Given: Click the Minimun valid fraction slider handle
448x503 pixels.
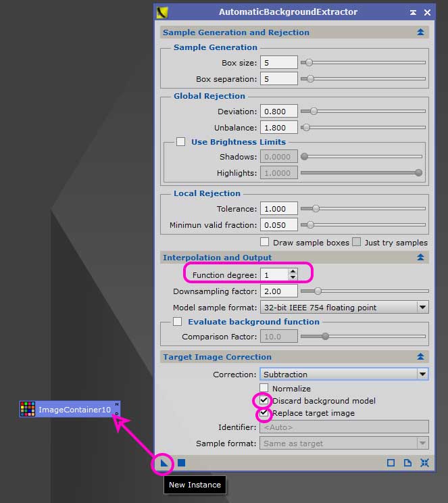Looking at the screenshot, I should [x=310, y=224].
